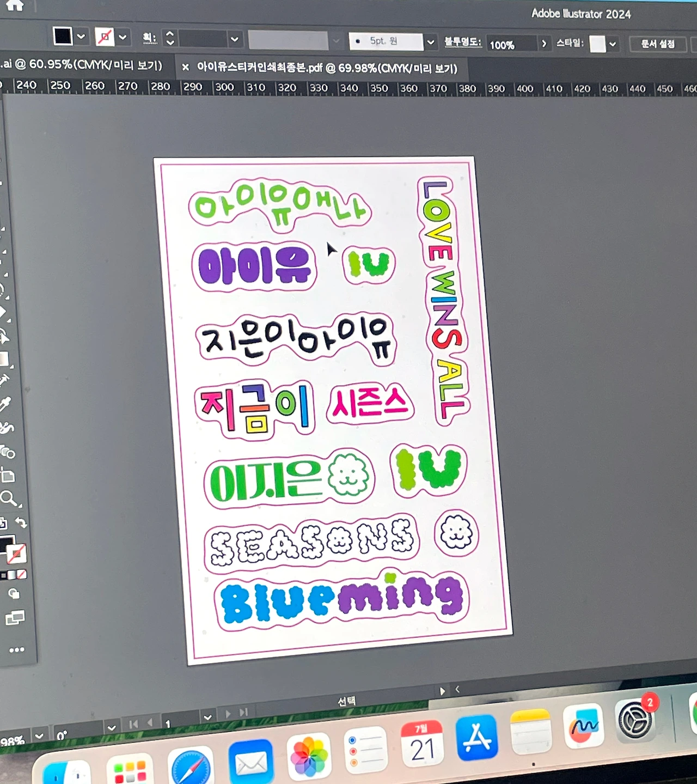Select the Blueming sticker on the artboard

pyautogui.click(x=341, y=599)
